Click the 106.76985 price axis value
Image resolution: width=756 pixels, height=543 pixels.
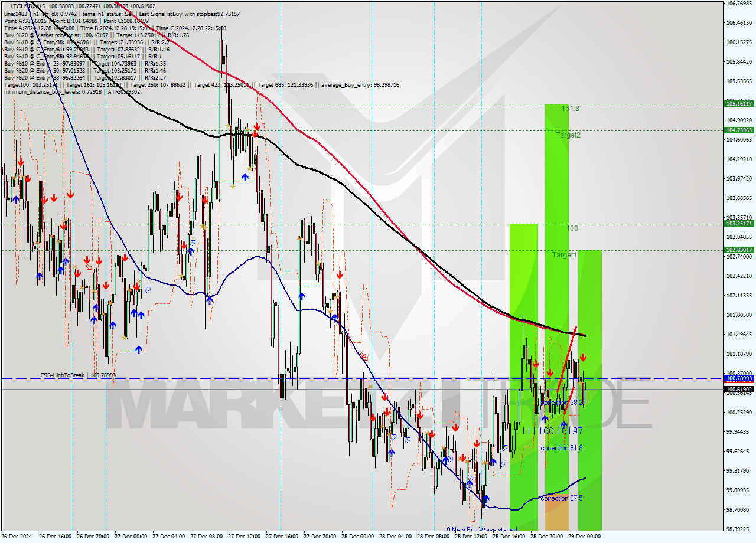click(x=739, y=4)
